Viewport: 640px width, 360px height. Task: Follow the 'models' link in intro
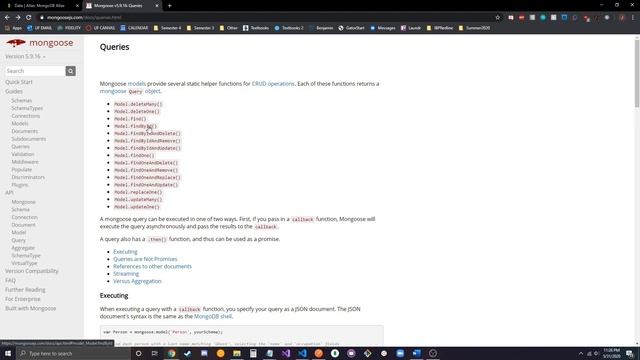(137, 84)
